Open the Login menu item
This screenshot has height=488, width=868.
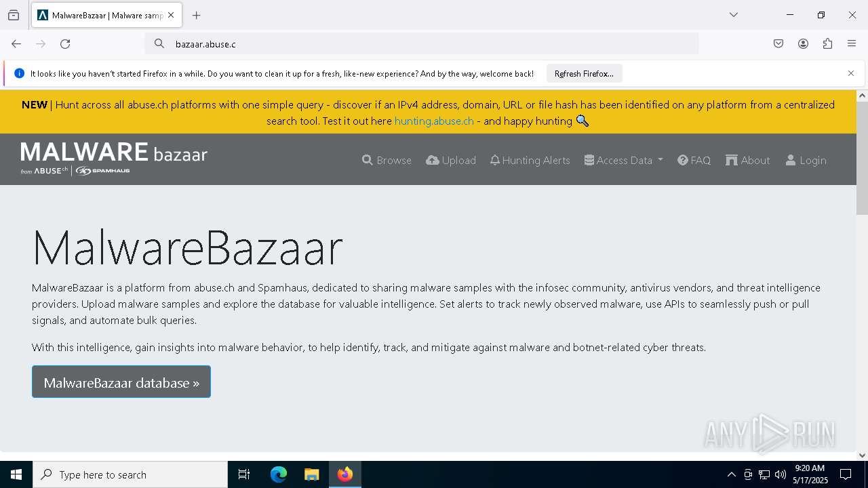click(806, 160)
